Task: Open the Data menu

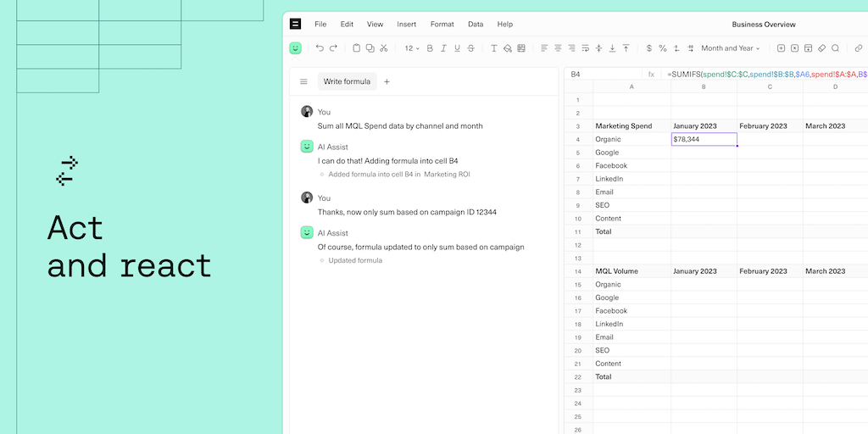Action: click(x=476, y=25)
